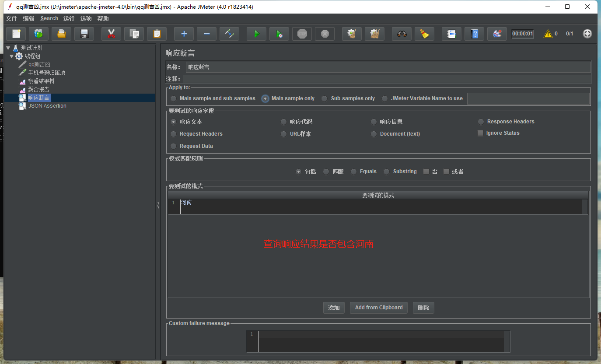The width and height of the screenshot is (601, 364).
Task: Select Sub-samples only radio button
Action: tap(348, 98)
